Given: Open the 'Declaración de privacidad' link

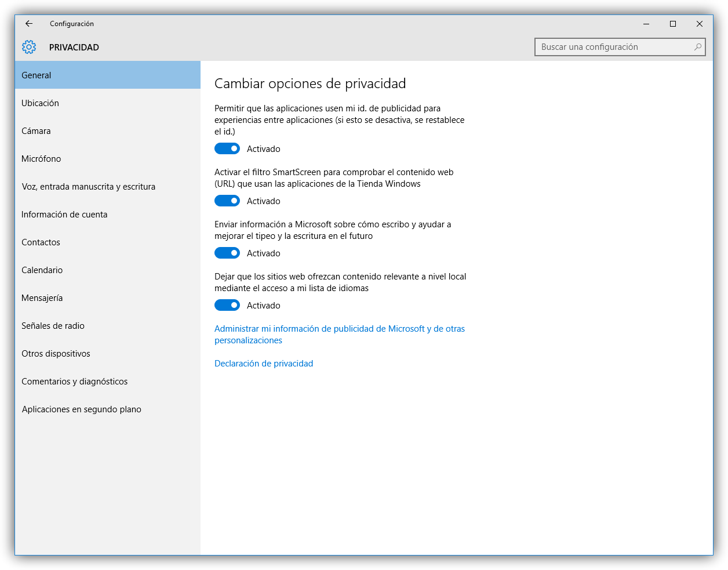Looking at the screenshot, I should point(264,363).
